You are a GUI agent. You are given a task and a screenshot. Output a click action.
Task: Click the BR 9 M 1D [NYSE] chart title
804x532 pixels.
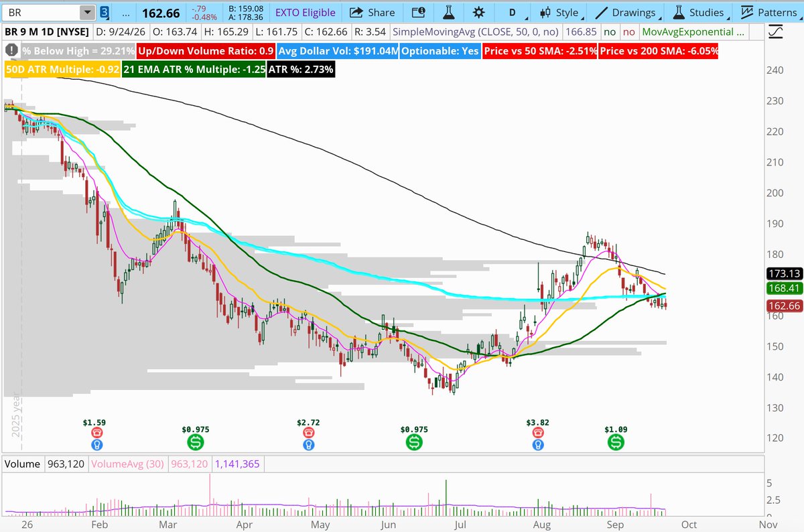(47, 31)
